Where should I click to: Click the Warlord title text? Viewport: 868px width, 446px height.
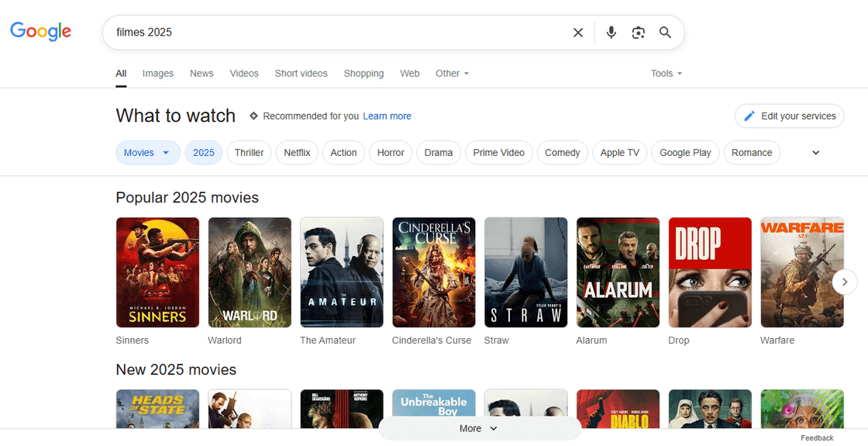click(225, 341)
